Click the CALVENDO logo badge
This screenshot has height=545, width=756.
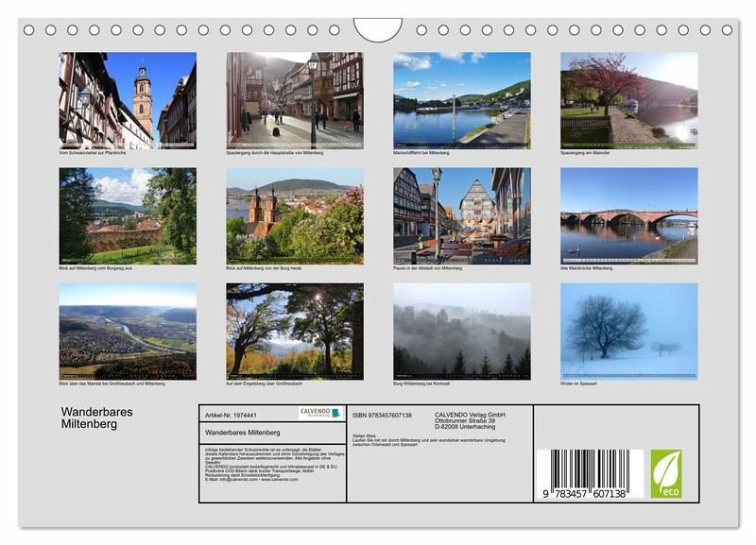[x=320, y=413]
